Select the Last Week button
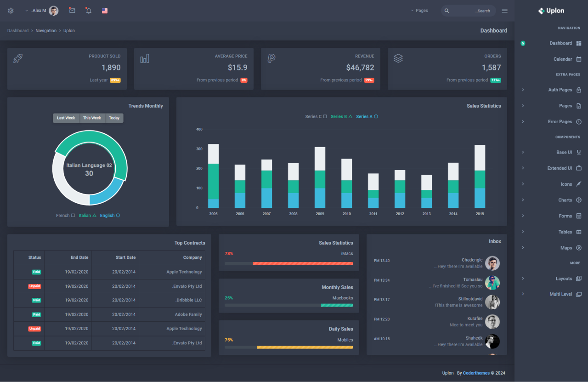Viewport: 588px width, 382px height. [x=66, y=118]
